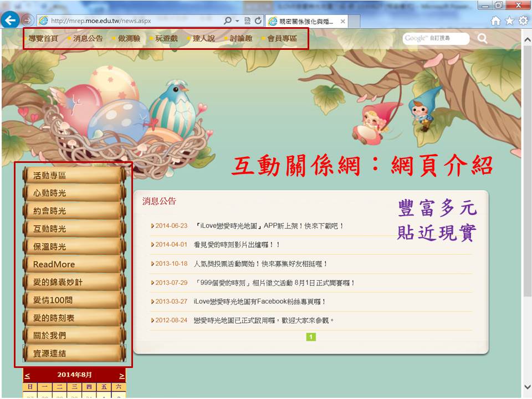Close the current browser tab
This screenshot has height=399, width=532.
point(343,22)
